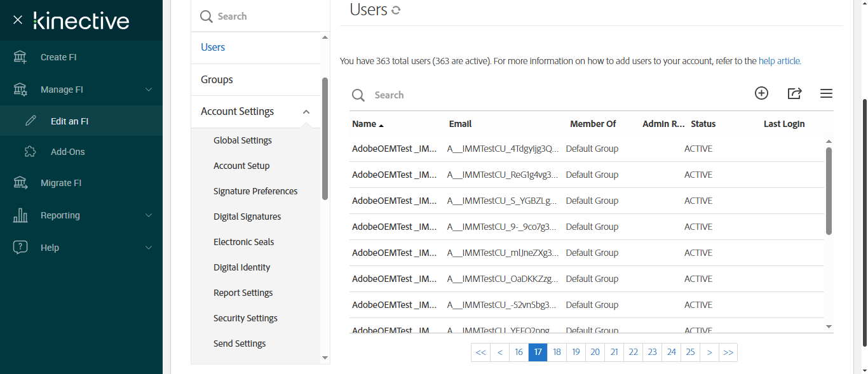Click the Create FI bank icon
Screen dimensions: 868x374
(20, 57)
